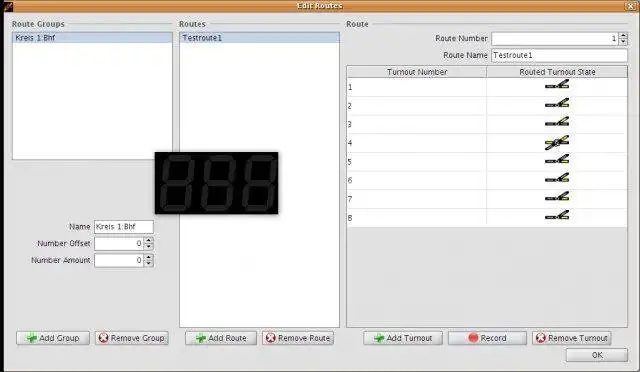The image size is (640, 372).
Task: Decrease the Number Offset value
Action: pyautogui.click(x=149, y=247)
